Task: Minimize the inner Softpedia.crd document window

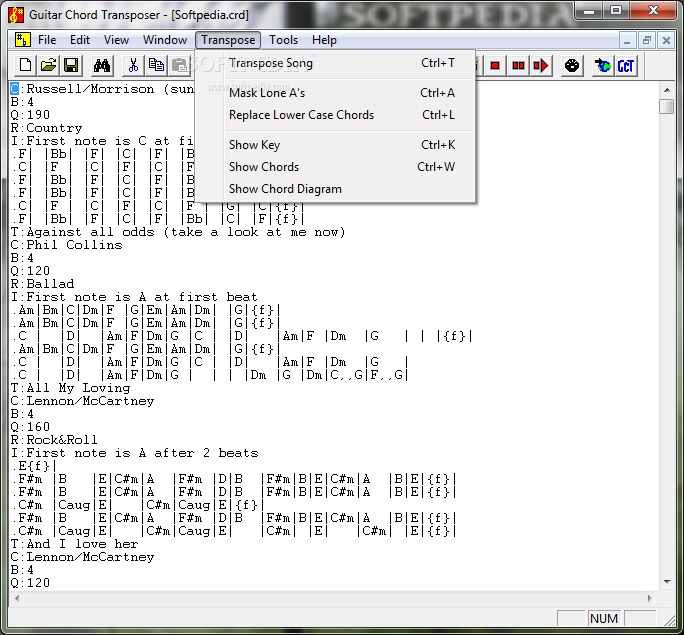Action: click(x=627, y=41)
